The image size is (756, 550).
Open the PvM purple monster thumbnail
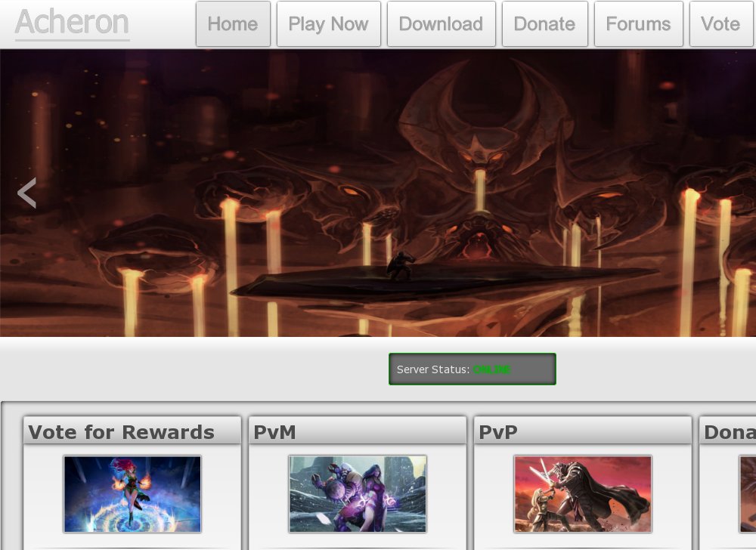tap(358, 494)
